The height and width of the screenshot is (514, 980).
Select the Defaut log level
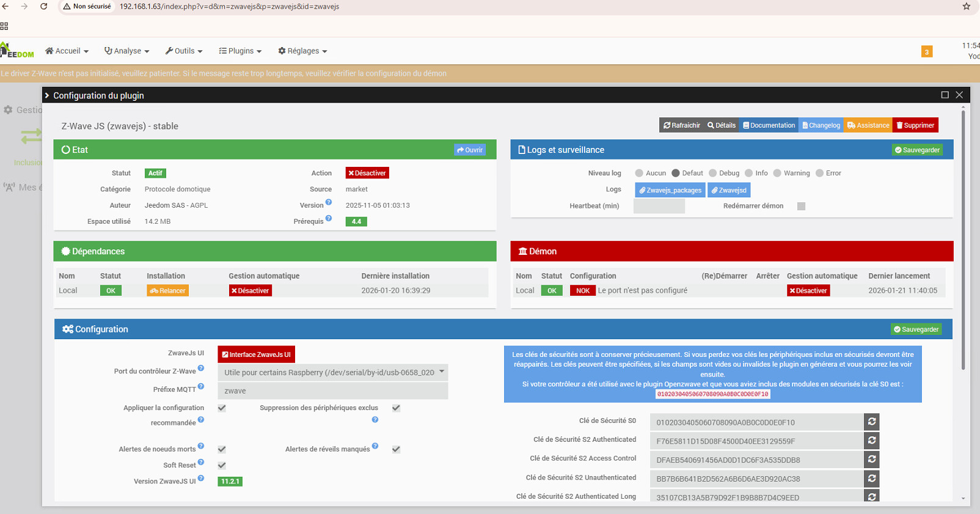[676, 173]
